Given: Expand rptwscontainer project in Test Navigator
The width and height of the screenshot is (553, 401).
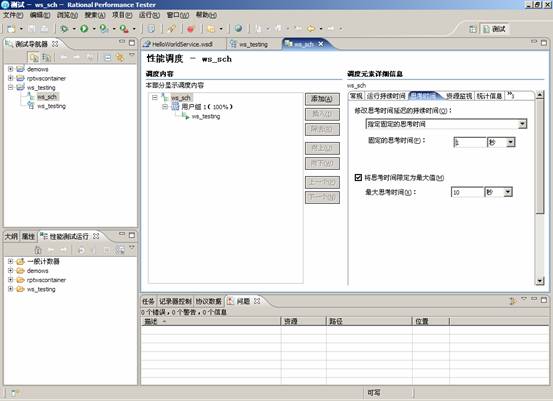Looking at the screenshot, I should click(x=11, y=78).
